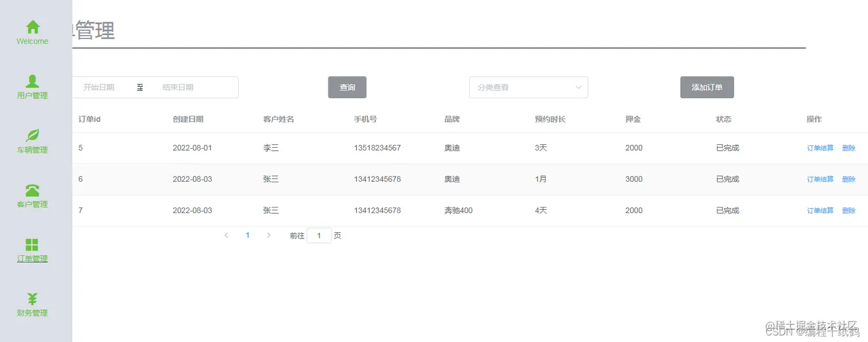Click the 状态 column header
Viewport: 868px width, 342px height.
[x=724, y=119]
